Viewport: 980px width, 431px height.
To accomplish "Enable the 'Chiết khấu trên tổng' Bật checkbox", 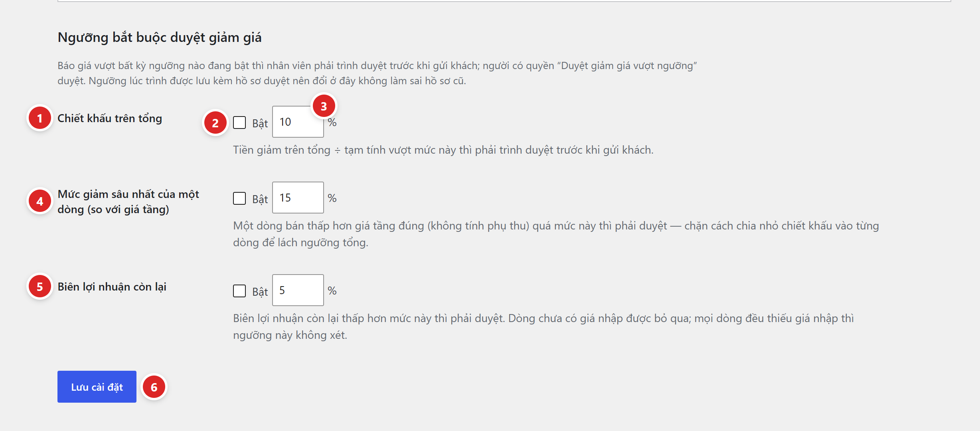I will tap(239, 123).
